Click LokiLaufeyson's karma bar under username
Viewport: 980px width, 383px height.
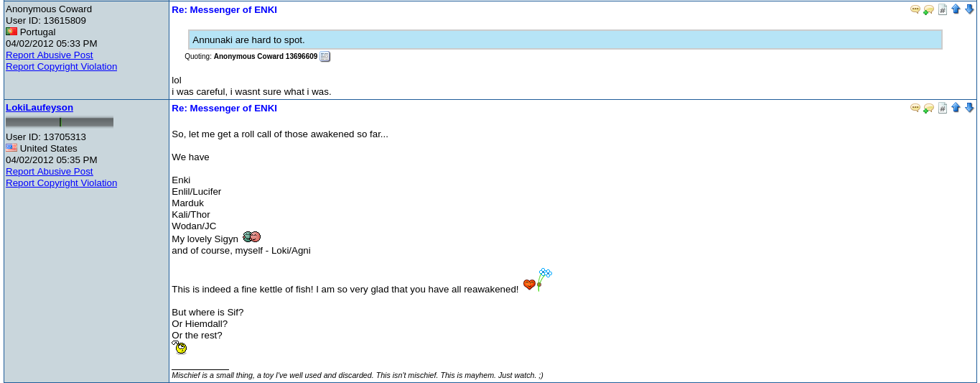tap(60, 122)
